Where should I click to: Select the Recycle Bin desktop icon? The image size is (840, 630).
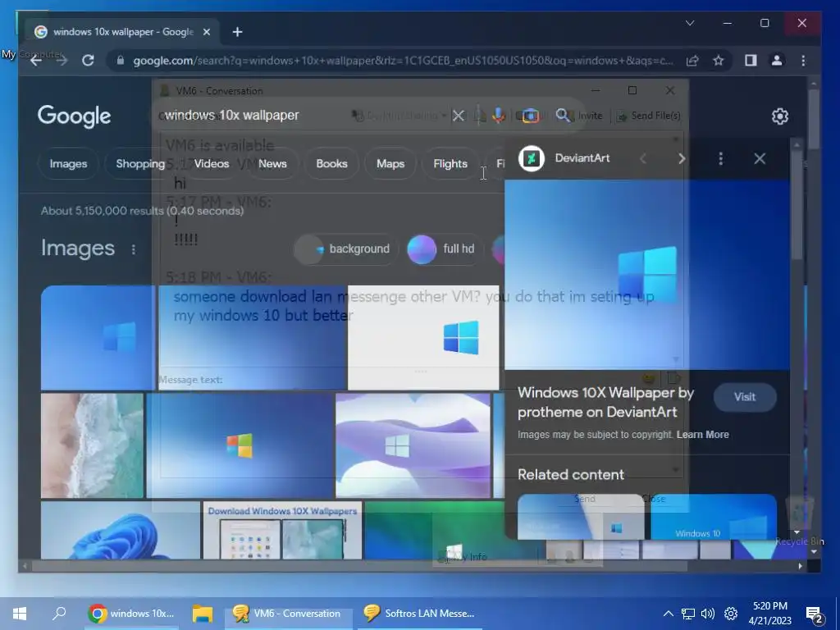pyautogui.click(x=799, y=522)
